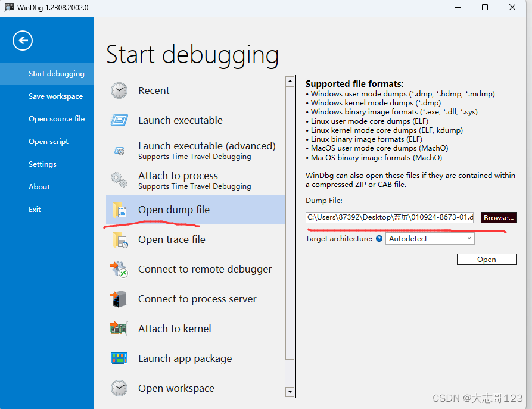Click the Launch app package tiles icon
The height and width of the screenshot is (409, 532).
pyautogui.click(x=119, y=358)
